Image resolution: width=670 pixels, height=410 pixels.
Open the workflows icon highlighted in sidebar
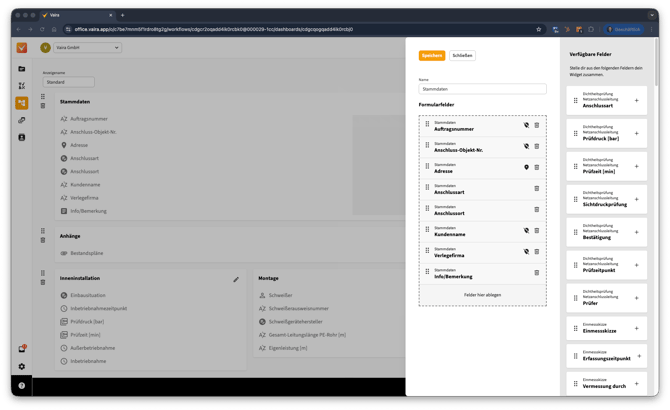click(x=22, y=103)
